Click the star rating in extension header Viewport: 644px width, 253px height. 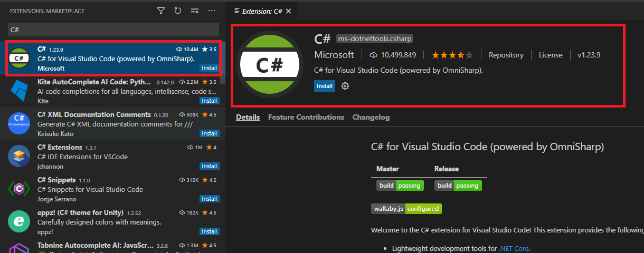coord(452,55)
